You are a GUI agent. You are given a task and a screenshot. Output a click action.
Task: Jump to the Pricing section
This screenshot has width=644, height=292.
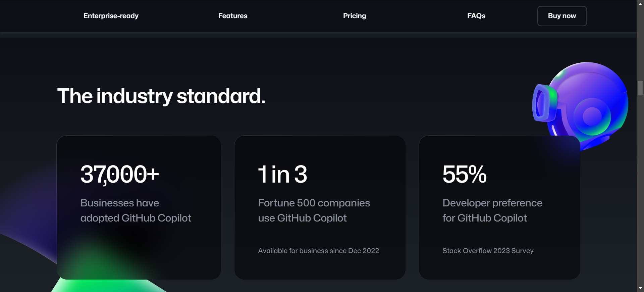click(x=355, y=16)
